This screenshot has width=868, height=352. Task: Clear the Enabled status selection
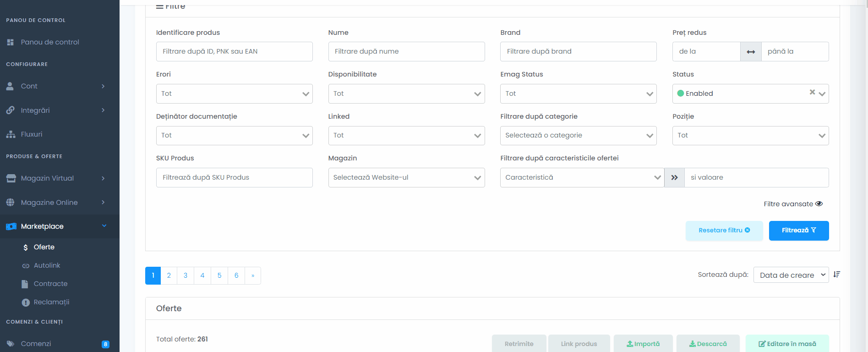pyautogui.click(x=812, y=92)
